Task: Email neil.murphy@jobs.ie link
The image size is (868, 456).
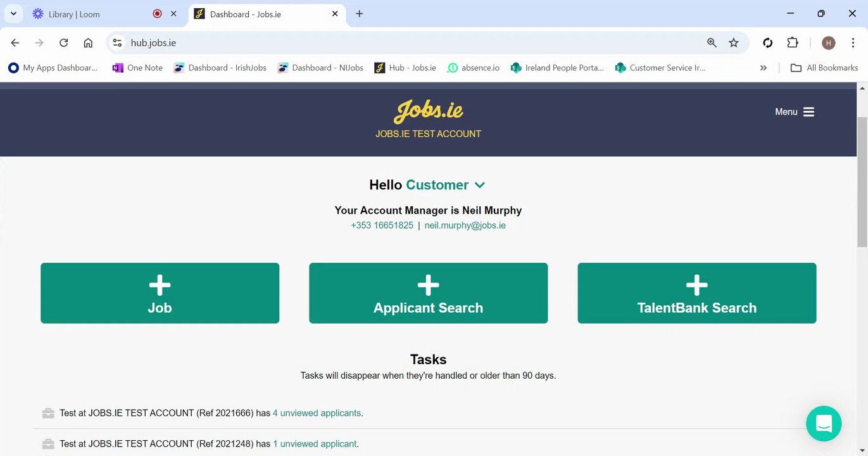Action: point(465,225)
